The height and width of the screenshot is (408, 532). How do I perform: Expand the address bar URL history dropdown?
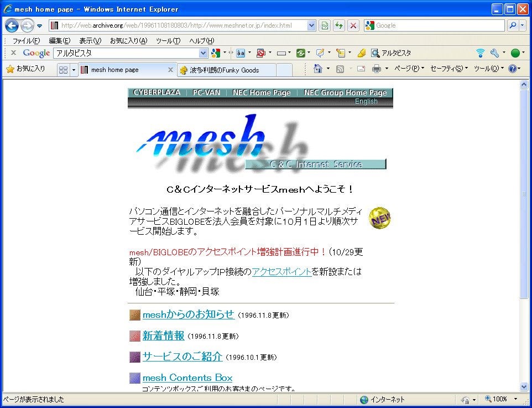tap(311, 25)
